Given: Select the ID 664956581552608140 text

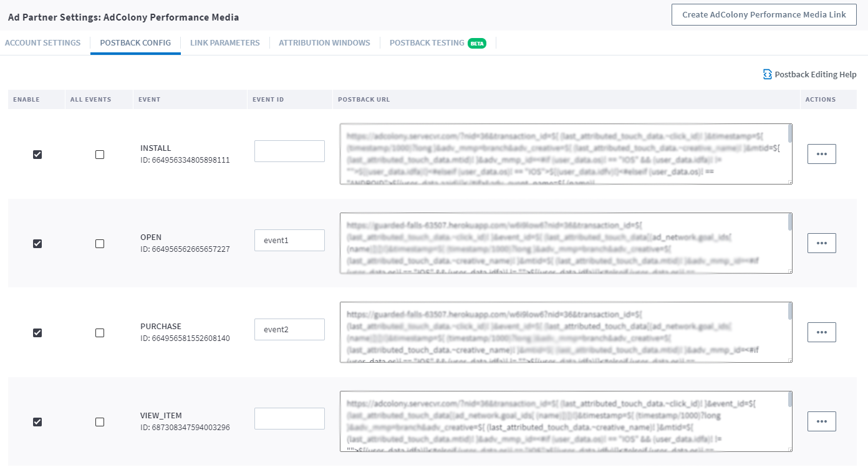Looking at the screenshot, I should (x=185, y=338).
